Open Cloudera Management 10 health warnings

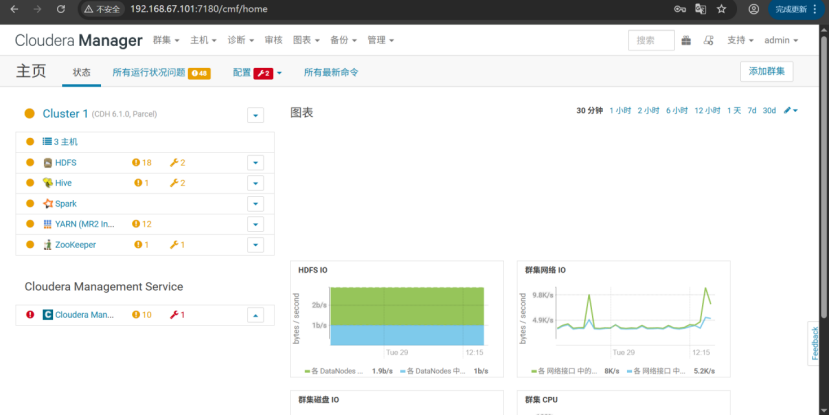point(142,315)
